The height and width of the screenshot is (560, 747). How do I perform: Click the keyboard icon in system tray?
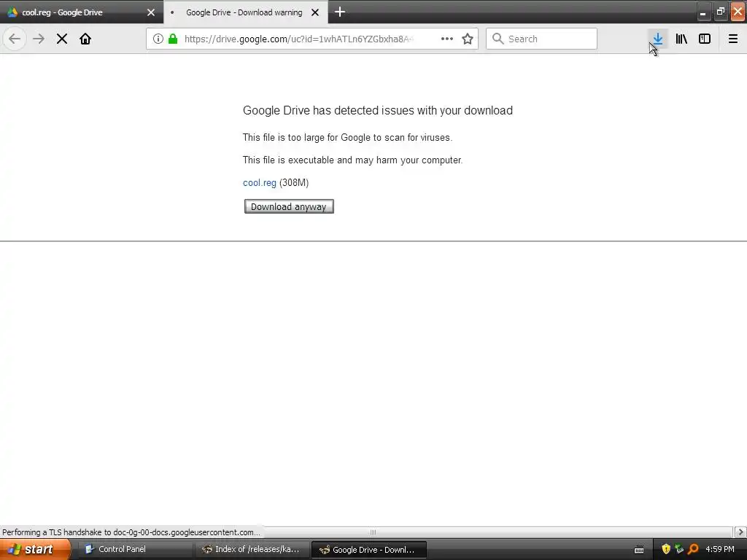(x=639, y=550)
